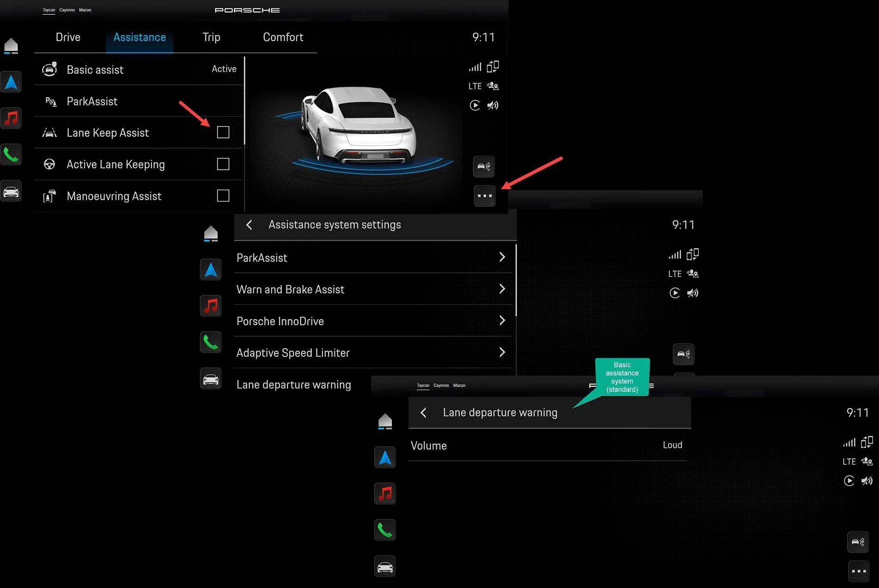Click the Porsche logo at top

[x=247, y=10]
